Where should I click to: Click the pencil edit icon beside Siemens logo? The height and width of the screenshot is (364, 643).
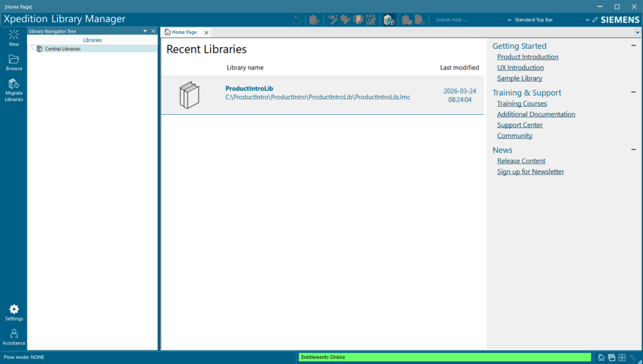pyautogui.click(x=595, y=20)
